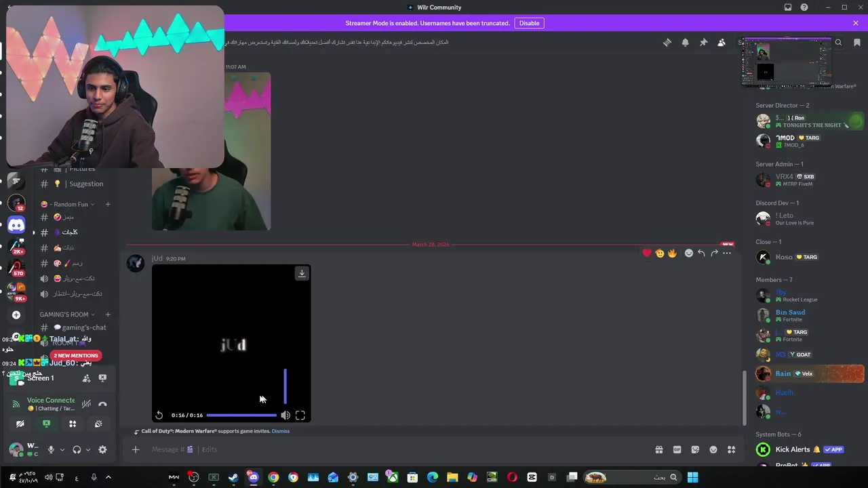This screenshot has height=488, width=868.
Task: Mute the video speaker icon
Action: 285,415
